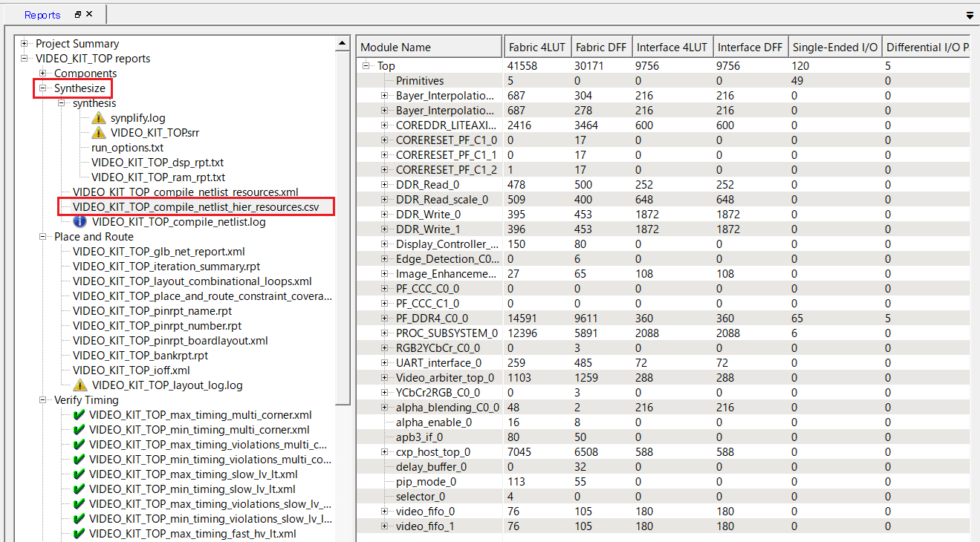Click the float/undock icon on Reports tab
The width and height of the screenshot is (980, 542).
pyautogui.click(x=78, y=15)
